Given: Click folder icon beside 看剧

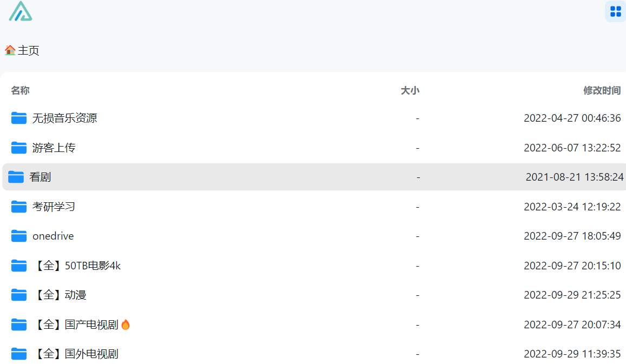Looking at the screenshot, I should tap(16, 177).
